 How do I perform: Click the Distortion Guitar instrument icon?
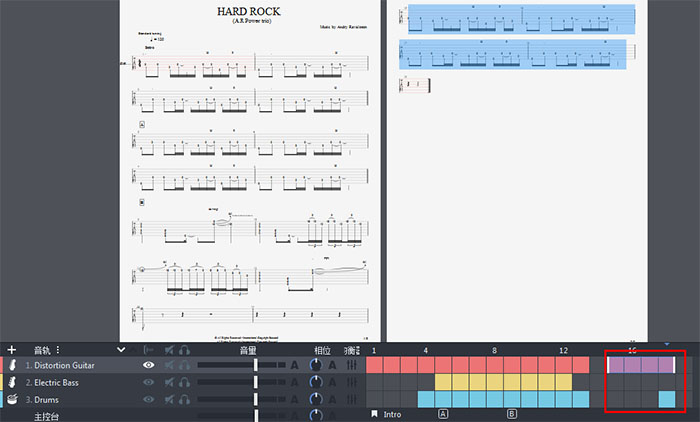coord(12,366)
